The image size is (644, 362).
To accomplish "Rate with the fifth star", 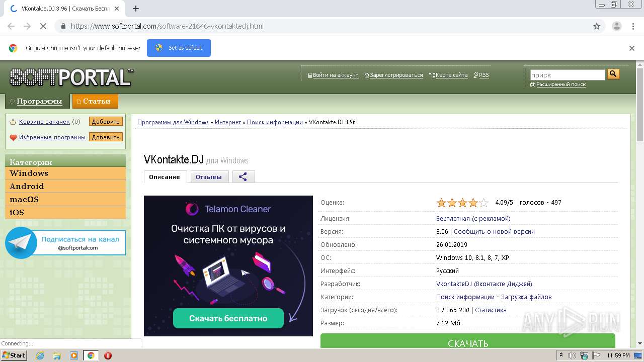I will [484, 203].
